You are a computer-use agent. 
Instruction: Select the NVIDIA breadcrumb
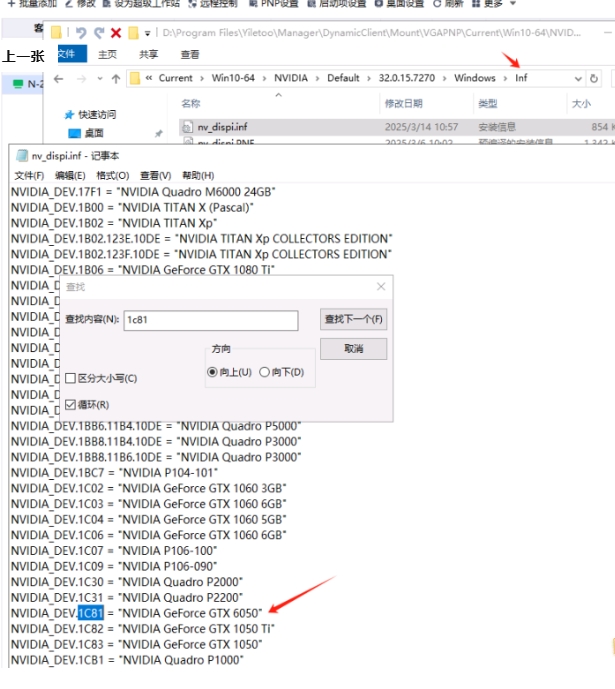tap(291, 78)
